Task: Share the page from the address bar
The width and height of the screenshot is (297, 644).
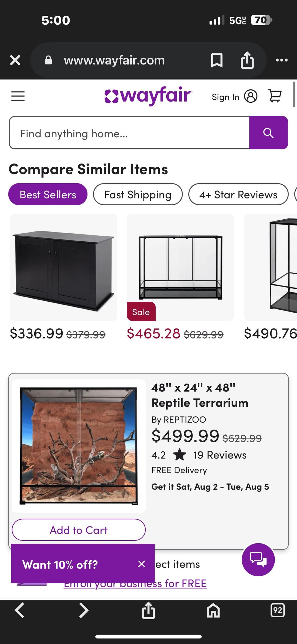Action: [247, 60]
